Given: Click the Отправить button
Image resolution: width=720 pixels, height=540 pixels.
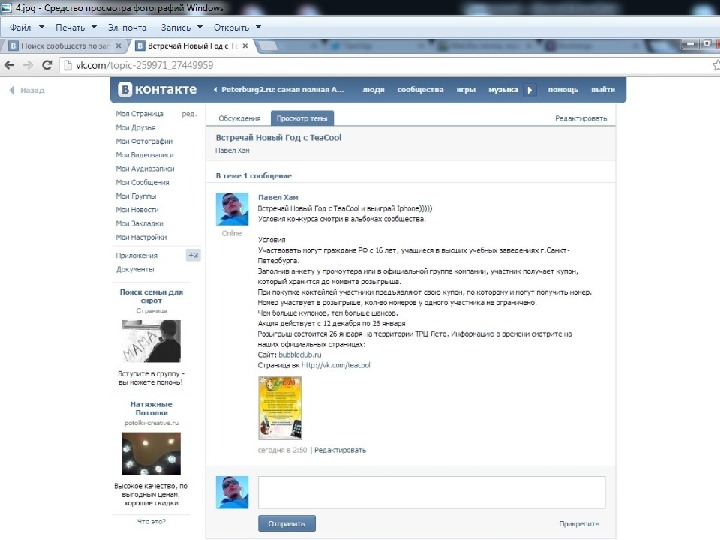Looking at the screenshot, I should point(287,523).
